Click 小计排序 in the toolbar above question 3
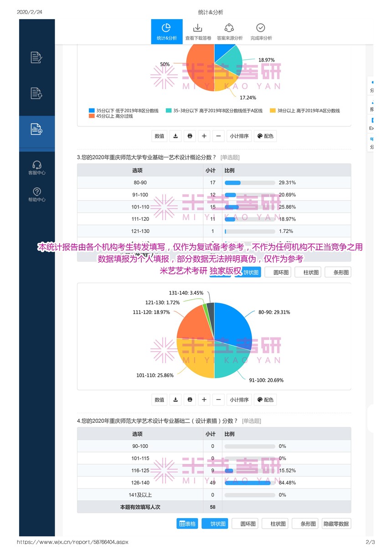Viewport: 392px width, 555px height. [239, 136]
